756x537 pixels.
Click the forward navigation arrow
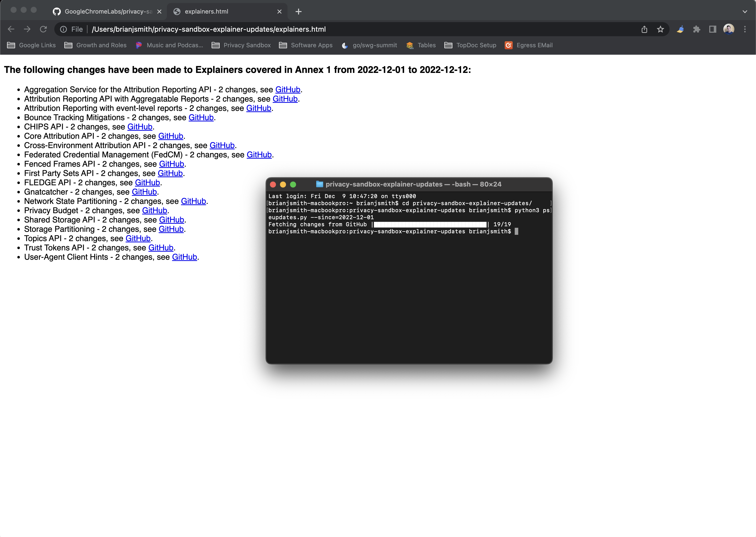click(x=27, y=29)
